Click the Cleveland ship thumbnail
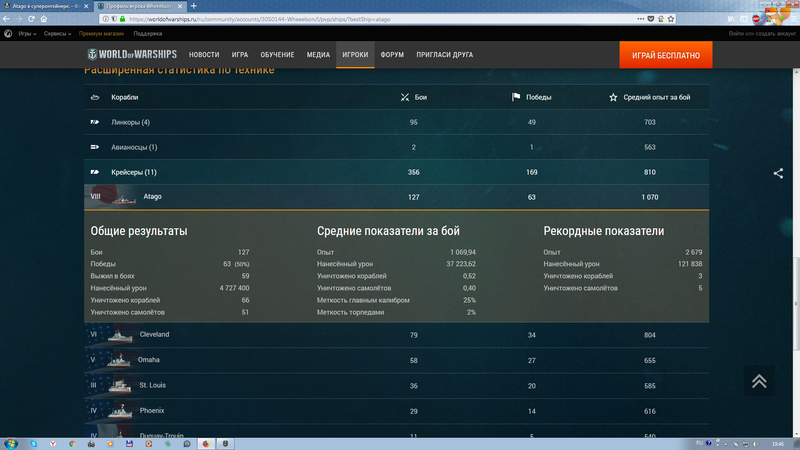 pos(120,336)
